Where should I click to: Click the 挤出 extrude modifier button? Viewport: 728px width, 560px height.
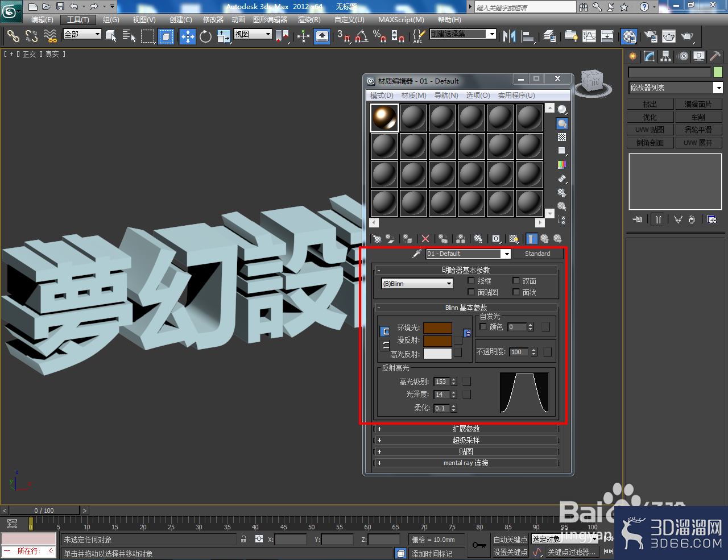(650, 104)
